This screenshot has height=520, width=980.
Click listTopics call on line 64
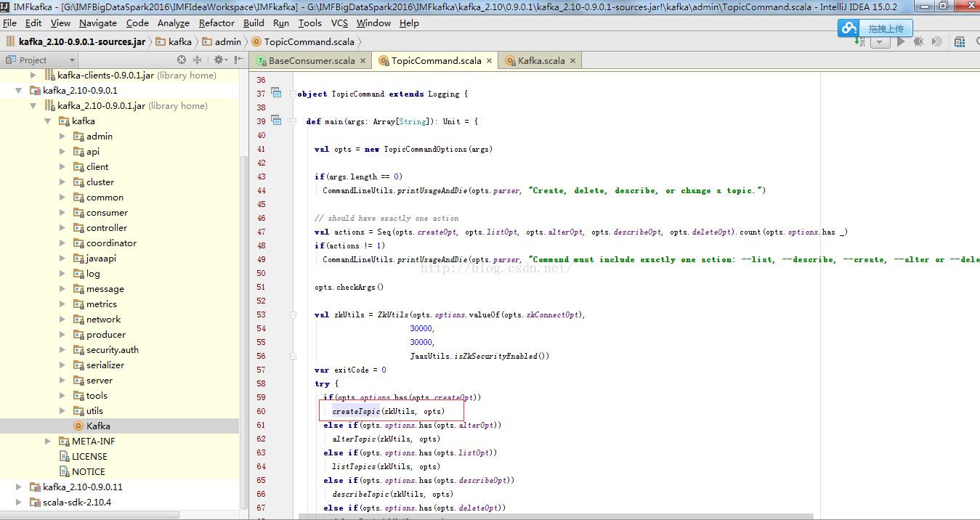pyautogui.click(x=354, y=466)
